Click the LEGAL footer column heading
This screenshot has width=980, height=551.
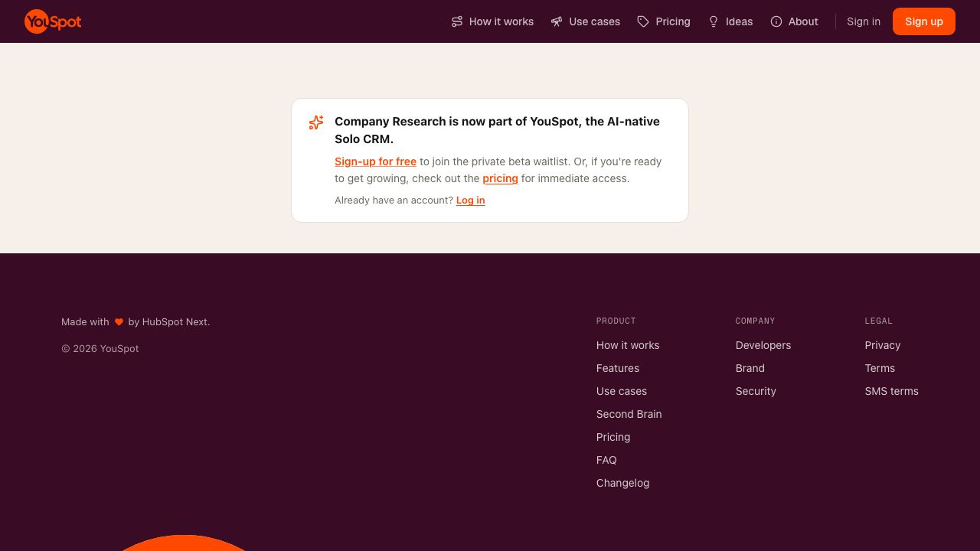[879, 321]
